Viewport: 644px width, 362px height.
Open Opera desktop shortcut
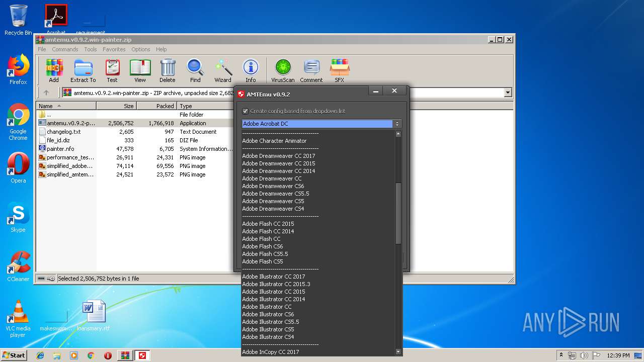pyautogui.click(x=18, y=168)
